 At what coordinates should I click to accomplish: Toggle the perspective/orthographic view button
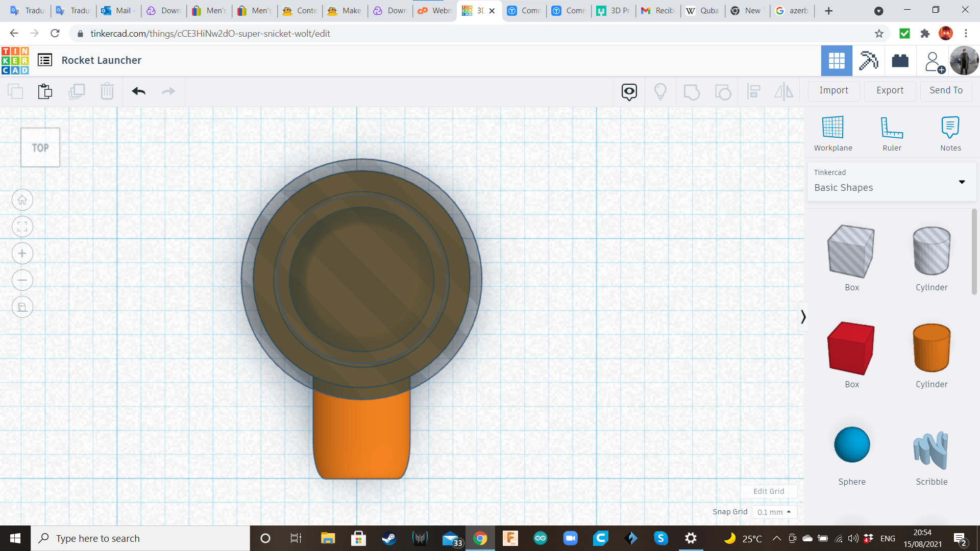click(22, 307)
